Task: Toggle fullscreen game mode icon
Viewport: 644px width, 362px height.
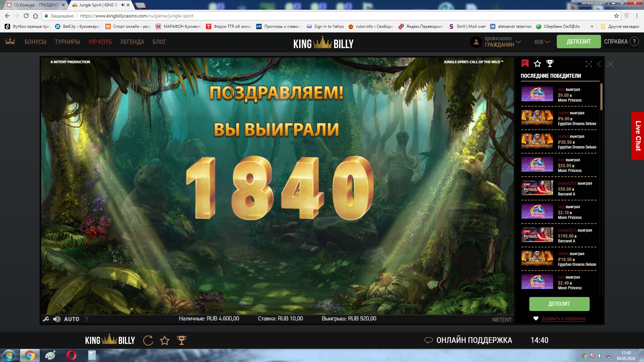Action: [589, 64]
